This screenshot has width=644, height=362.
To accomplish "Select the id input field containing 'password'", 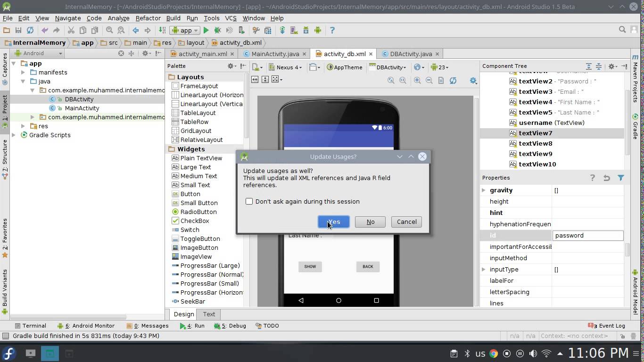I will 587,235.
